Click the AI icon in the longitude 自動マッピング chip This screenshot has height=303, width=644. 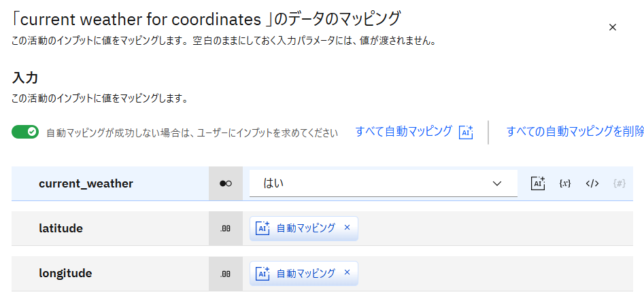pos(262,273)
